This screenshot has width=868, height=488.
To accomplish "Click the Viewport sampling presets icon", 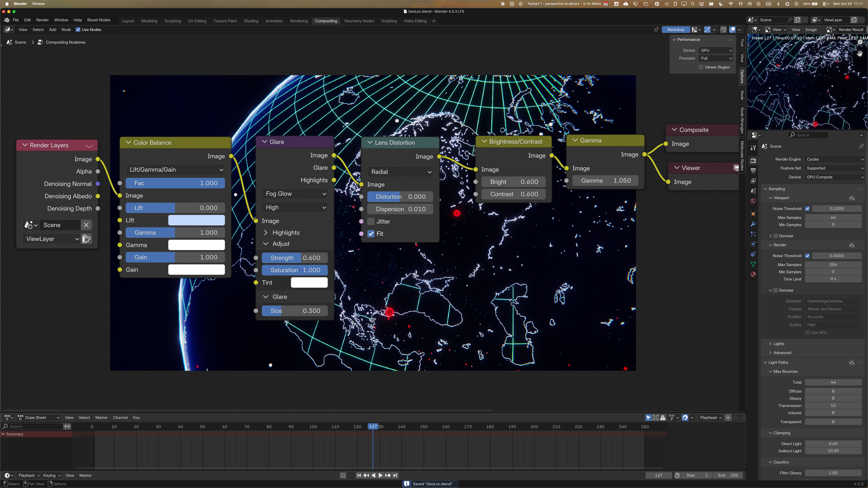I will (x=852, y=198).
